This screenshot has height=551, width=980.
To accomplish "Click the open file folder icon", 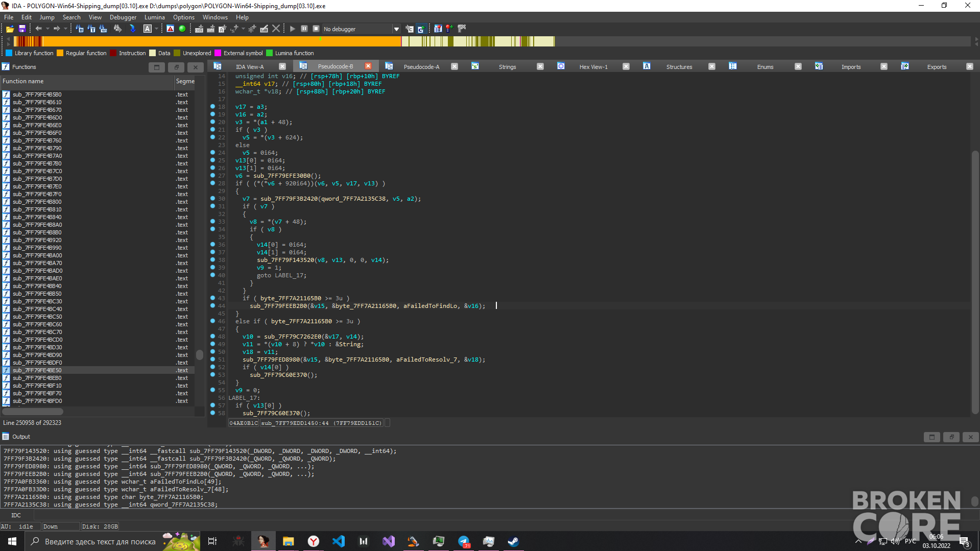I will [10, 29].
